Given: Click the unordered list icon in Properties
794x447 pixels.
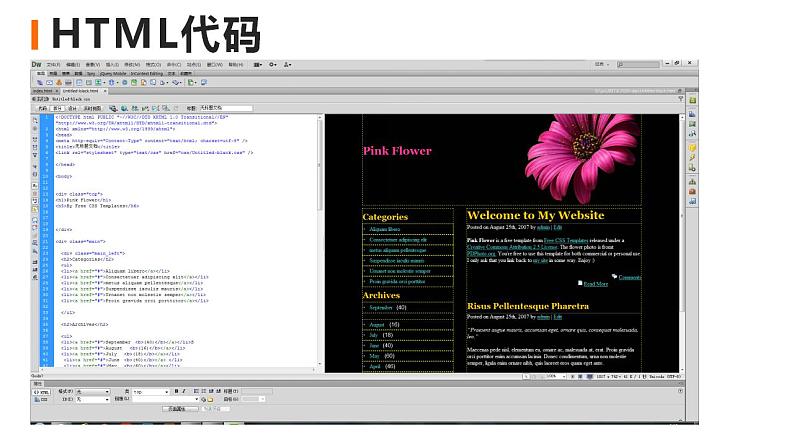Looking at the screenshot, I should 195,391.
